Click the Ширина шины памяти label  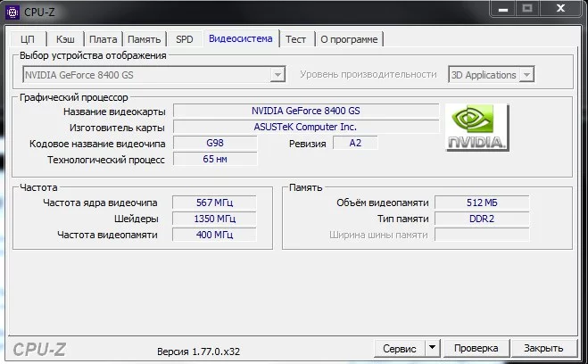coord(378,235)
